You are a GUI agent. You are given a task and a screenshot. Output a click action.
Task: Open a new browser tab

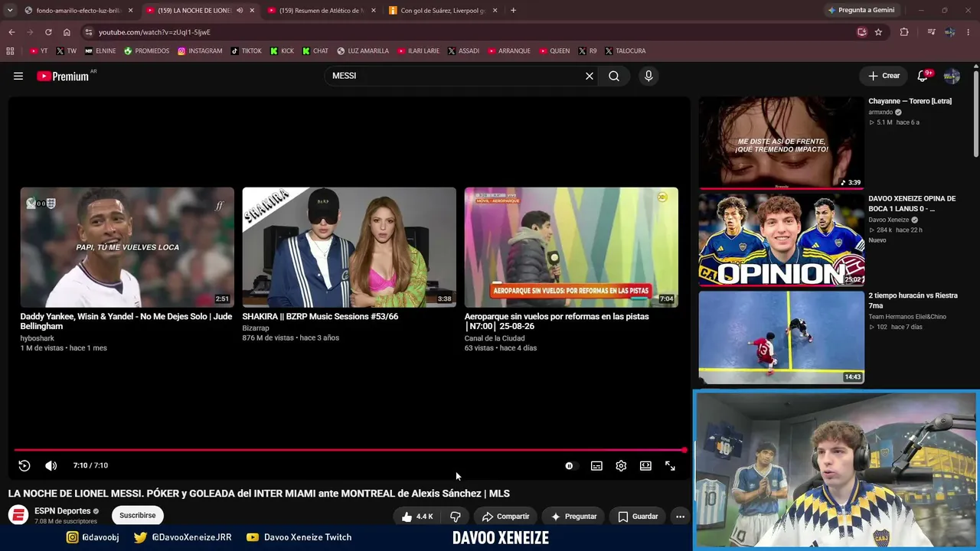513,11
